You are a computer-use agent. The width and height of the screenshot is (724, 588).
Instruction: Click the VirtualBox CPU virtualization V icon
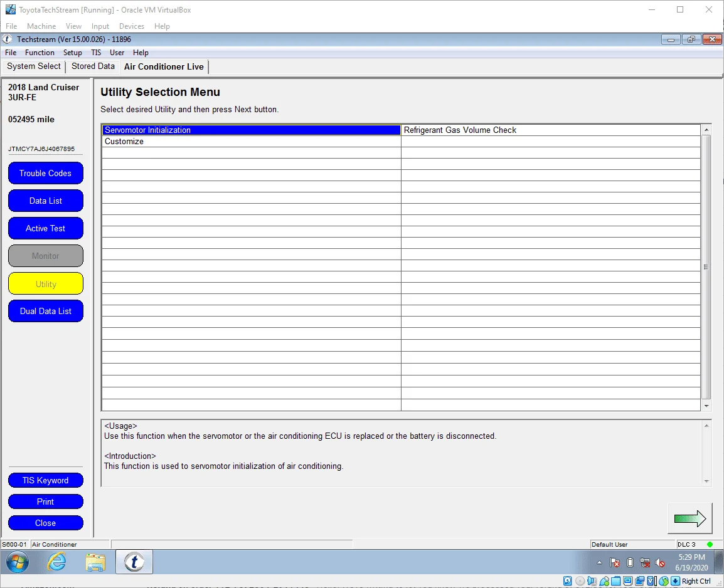(651, 581)
